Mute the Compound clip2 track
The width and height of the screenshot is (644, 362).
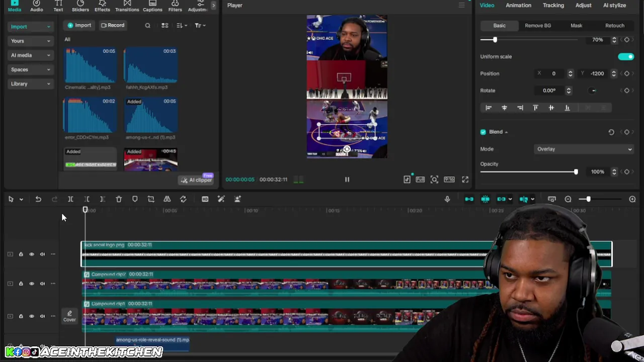pos(42,284)
